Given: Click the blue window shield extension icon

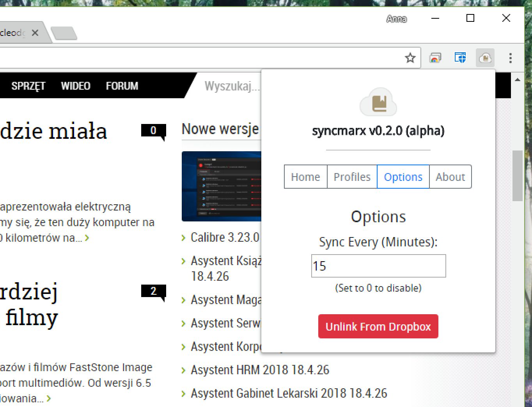Looking at the screenshot, I should pyautogui.click(x=460, y=58).
